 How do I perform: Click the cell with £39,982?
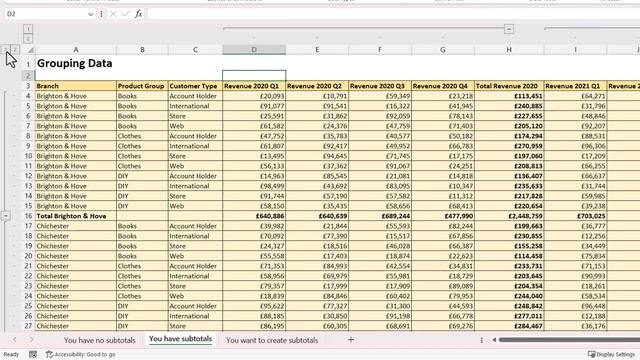(254, 226)
